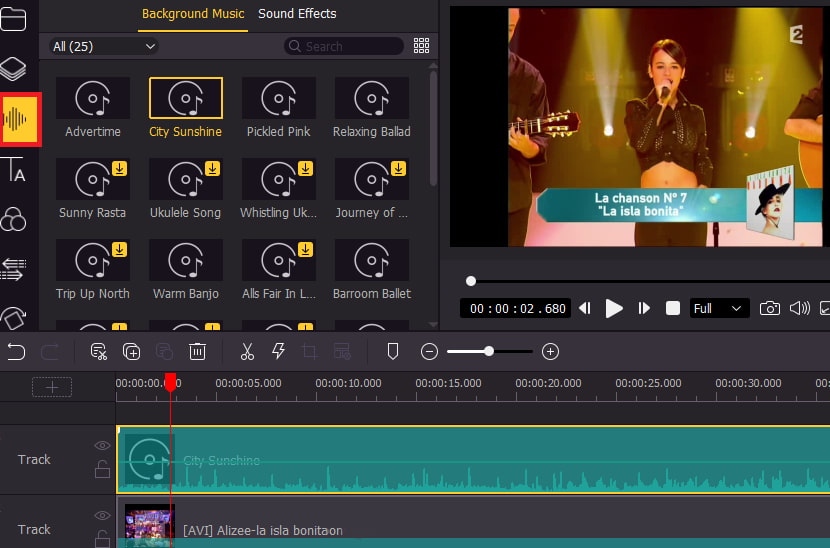Open the Full preview quality dropdown
Viewport: 830px width, 548px height.
click(719, 309)
